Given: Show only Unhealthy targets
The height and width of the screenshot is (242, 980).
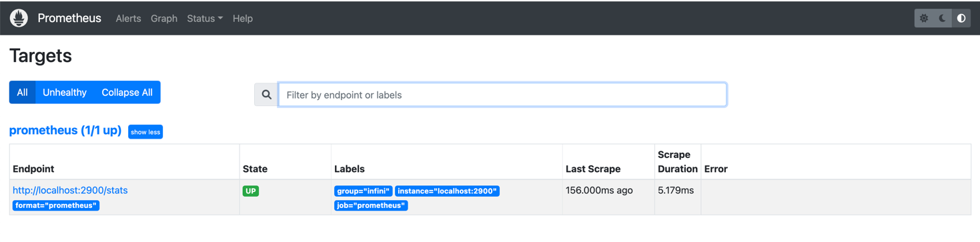Looking at the screenshot, I should [x=65, y=93].
